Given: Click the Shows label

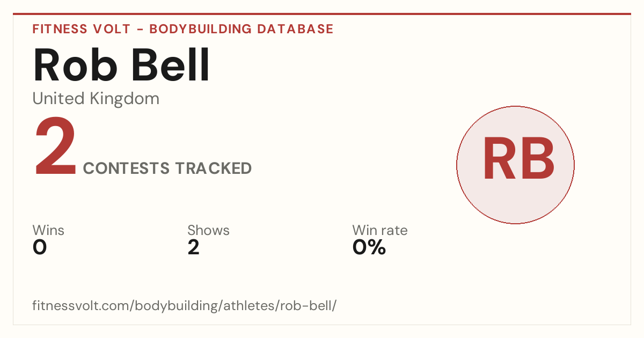Looking at the screenshot, I should (x=208, y=230).
